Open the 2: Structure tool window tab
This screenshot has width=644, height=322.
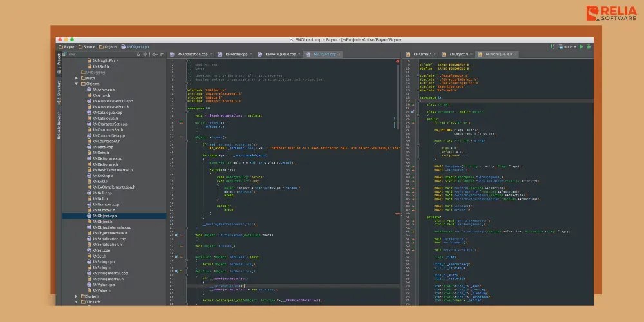click(x=59, y=93)
